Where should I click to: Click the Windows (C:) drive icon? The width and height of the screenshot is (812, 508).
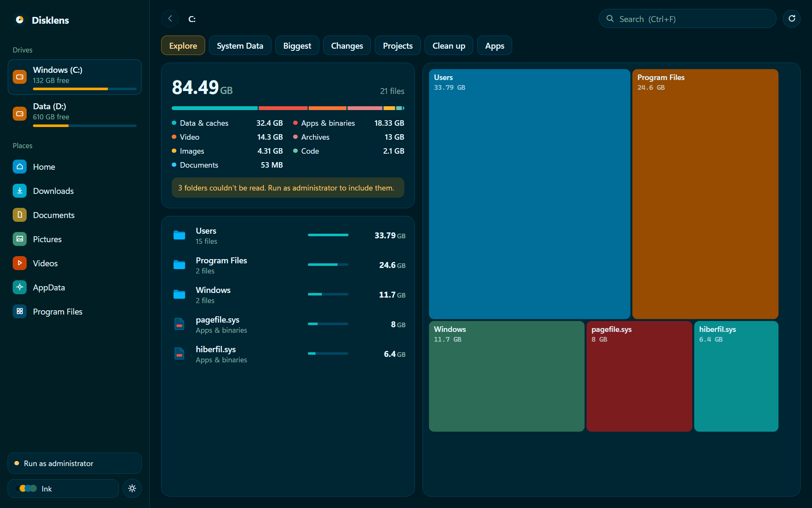point(19,77)
